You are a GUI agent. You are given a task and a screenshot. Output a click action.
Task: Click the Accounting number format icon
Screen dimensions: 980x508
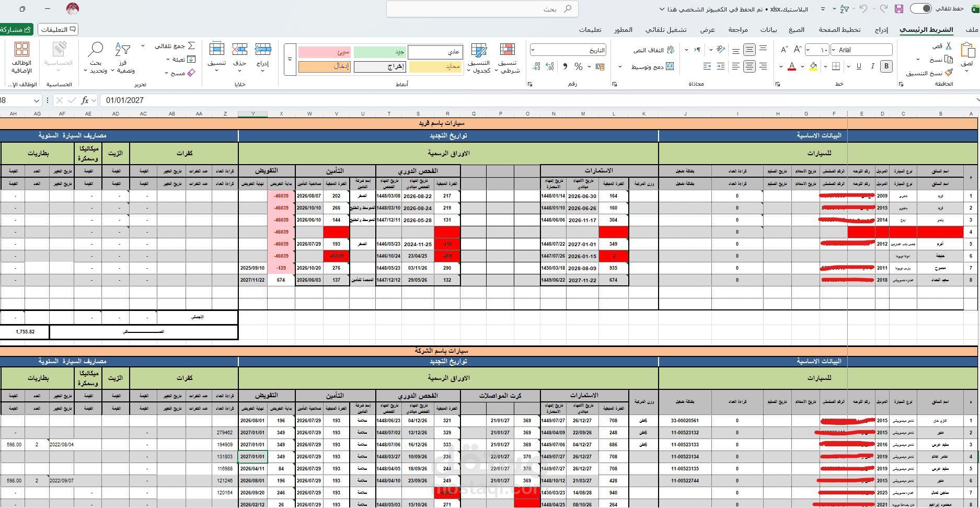pyautogui.click(x=600, y=66)
